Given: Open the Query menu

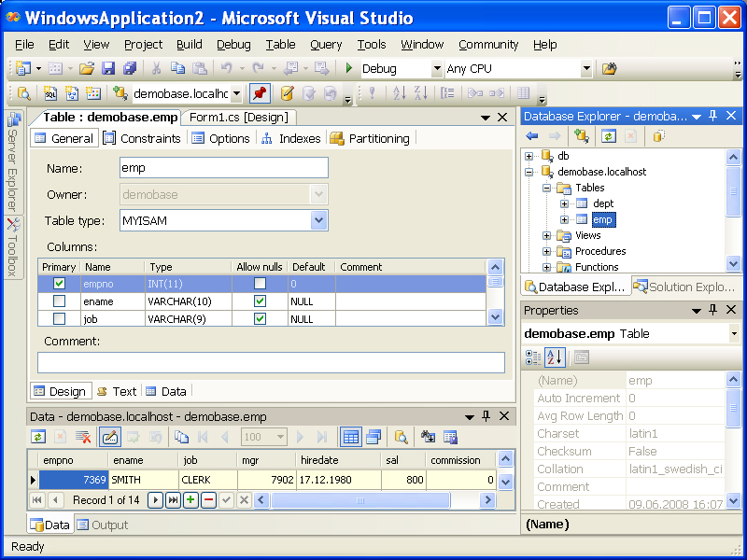Looking at the screenshot, I should 326,44.
